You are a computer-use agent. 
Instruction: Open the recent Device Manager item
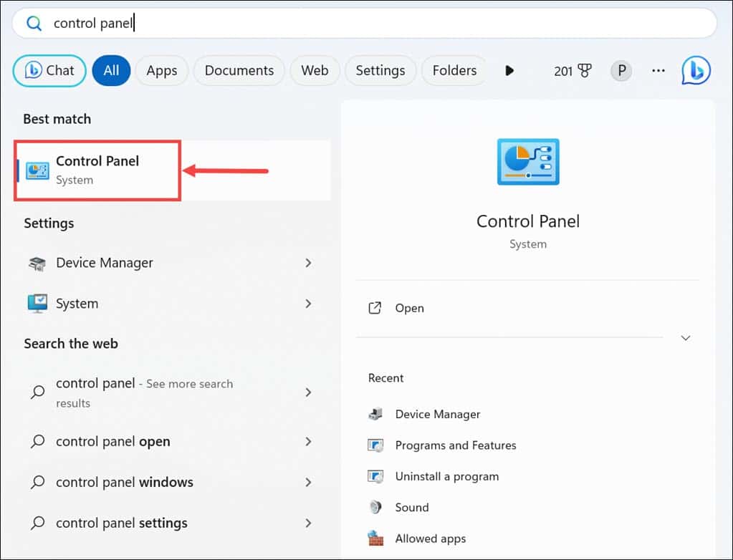pyautogui.click(x=438, y=415)
